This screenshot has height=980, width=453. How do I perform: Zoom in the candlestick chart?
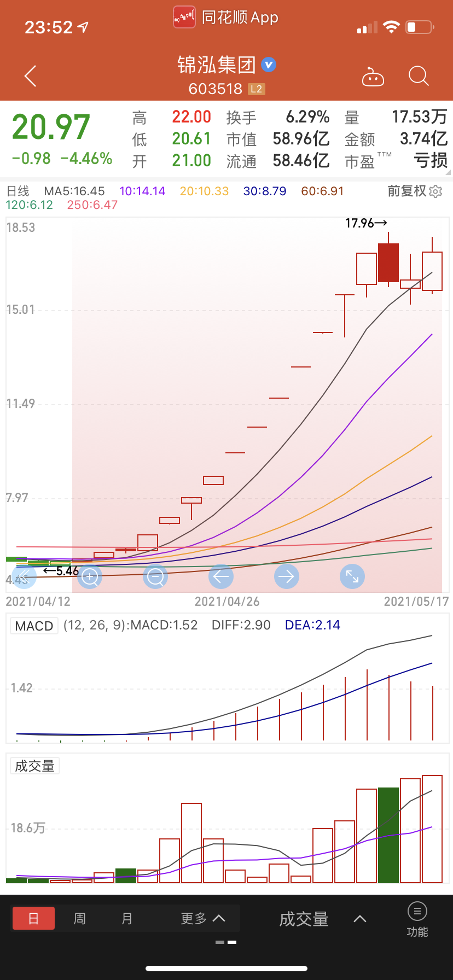pyautogui.click(x=90, y=576)
